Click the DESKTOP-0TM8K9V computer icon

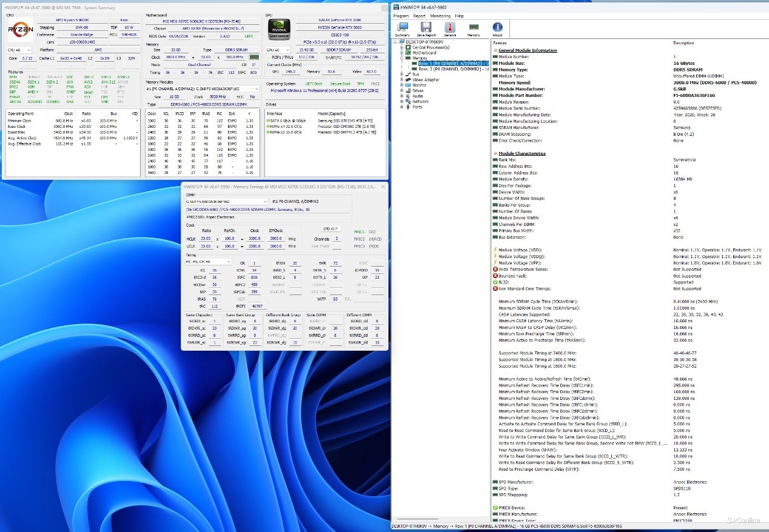point(401,42)
